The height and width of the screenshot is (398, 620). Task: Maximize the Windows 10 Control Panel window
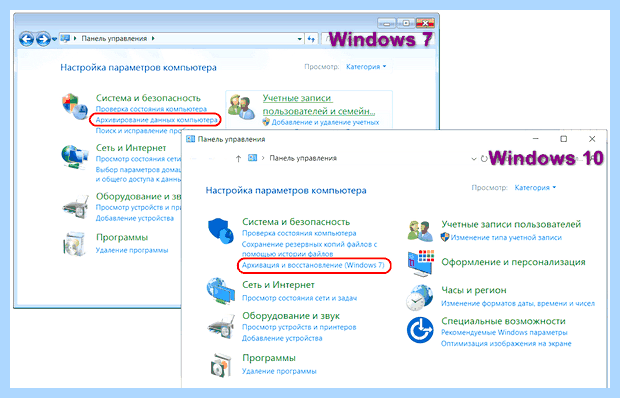coord(563,139)
